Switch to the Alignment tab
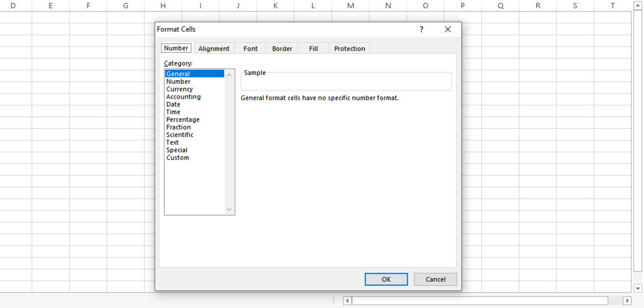The height and width of the screenshot is (308, 644). coord(214,49)
